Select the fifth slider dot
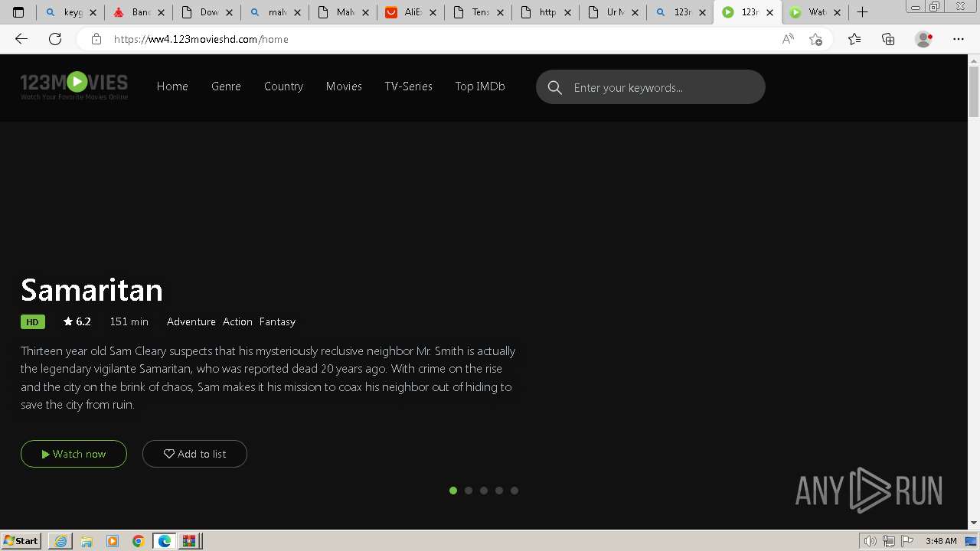This screenshot has width=980, height=551. (514, 491)
